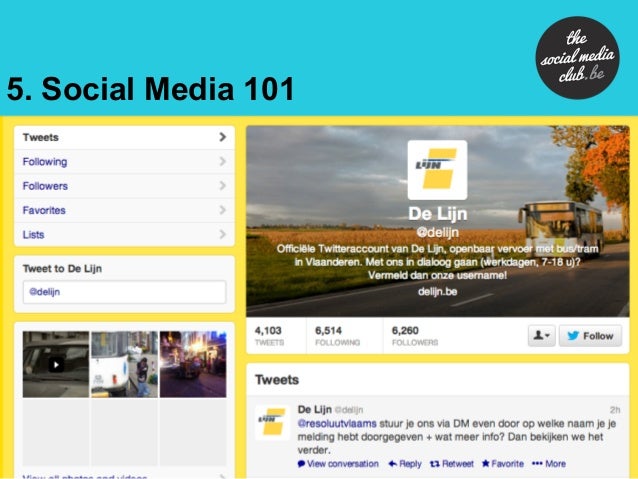Follow the De Lijn account

point(590,336)
